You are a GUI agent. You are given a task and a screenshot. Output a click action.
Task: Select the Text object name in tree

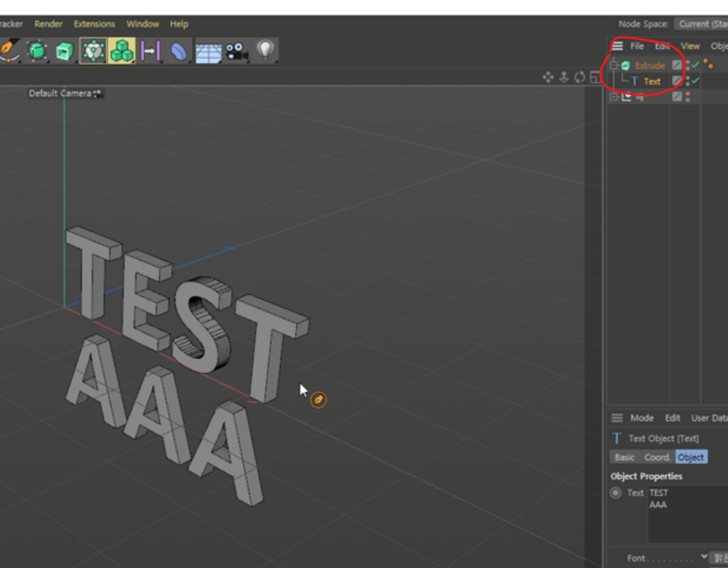652,81
